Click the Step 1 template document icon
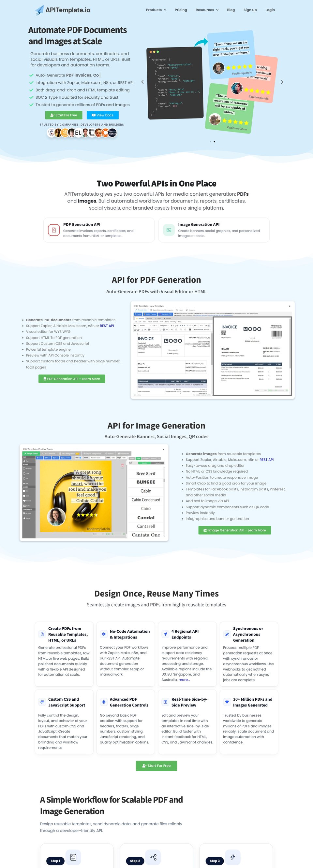Screen dimensions: 313x868 tap(73, 857)
